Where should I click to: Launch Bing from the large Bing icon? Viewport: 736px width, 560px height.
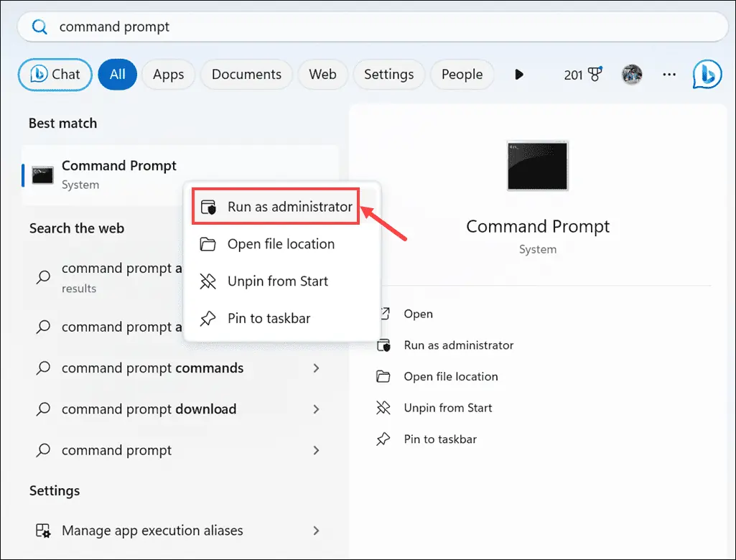[x=707, y=74]
